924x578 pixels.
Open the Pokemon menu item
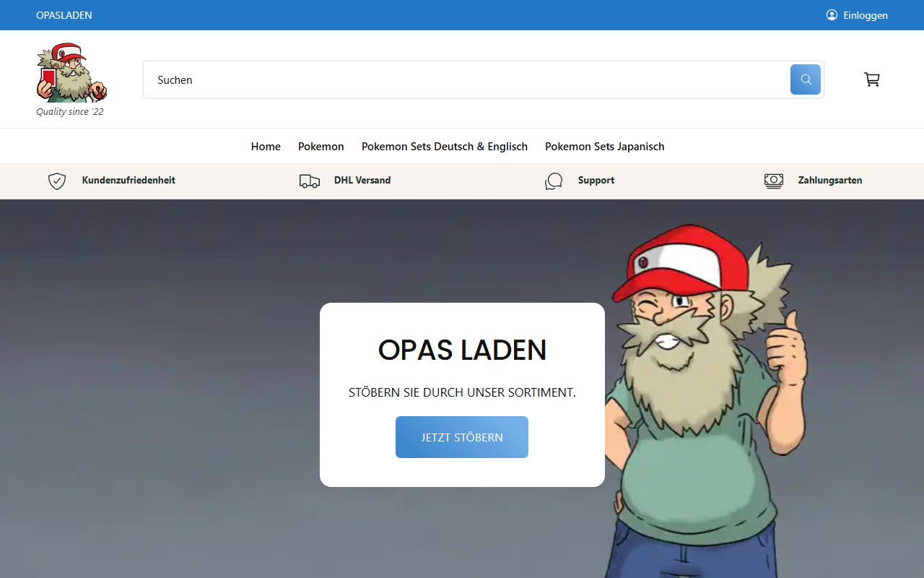321,146
